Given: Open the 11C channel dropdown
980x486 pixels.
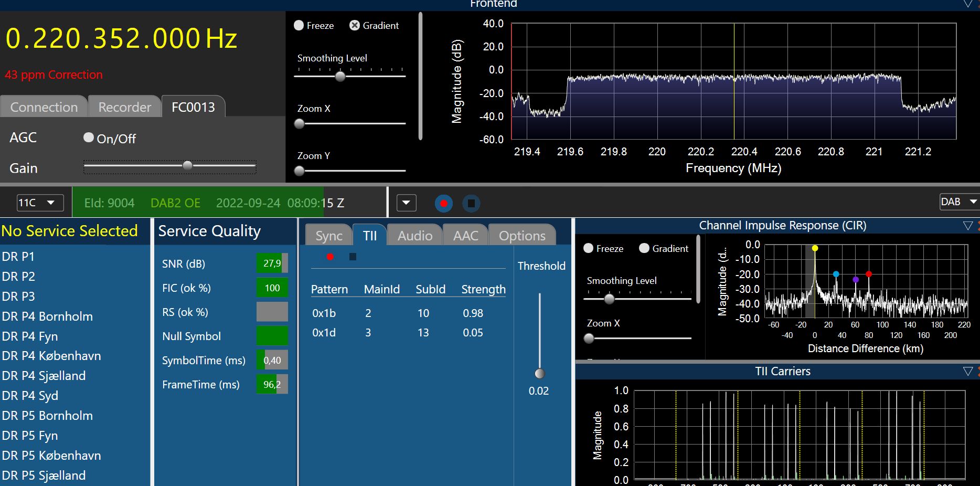Looking at the screenshot, I should [x=40, y=203].
